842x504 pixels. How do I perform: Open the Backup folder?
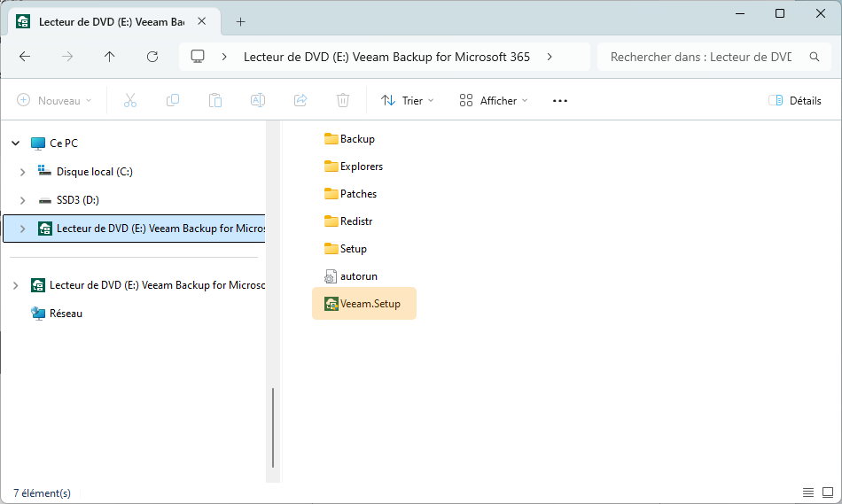tap(349, 139)
